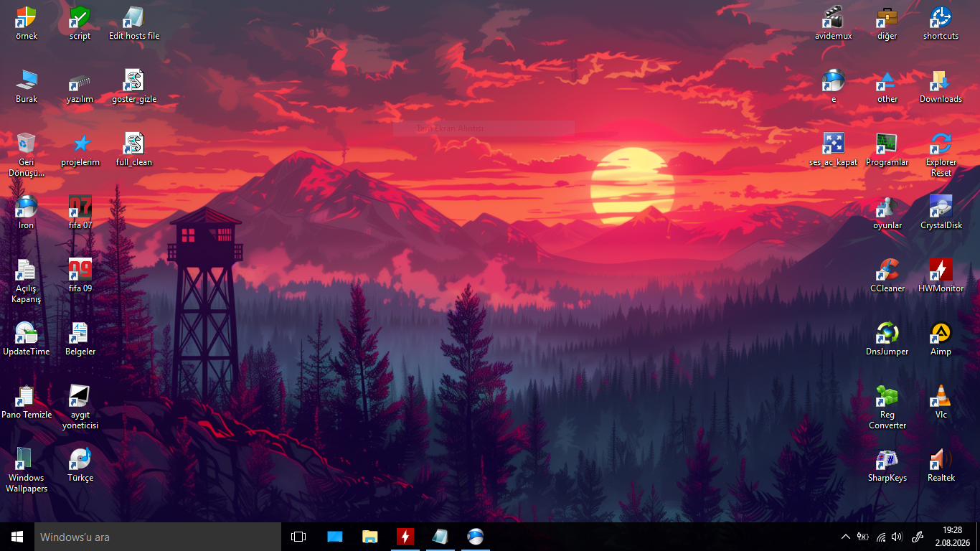
Task: Switch to HWMonitor on the taskbar
Action: (x=405, y=537)
